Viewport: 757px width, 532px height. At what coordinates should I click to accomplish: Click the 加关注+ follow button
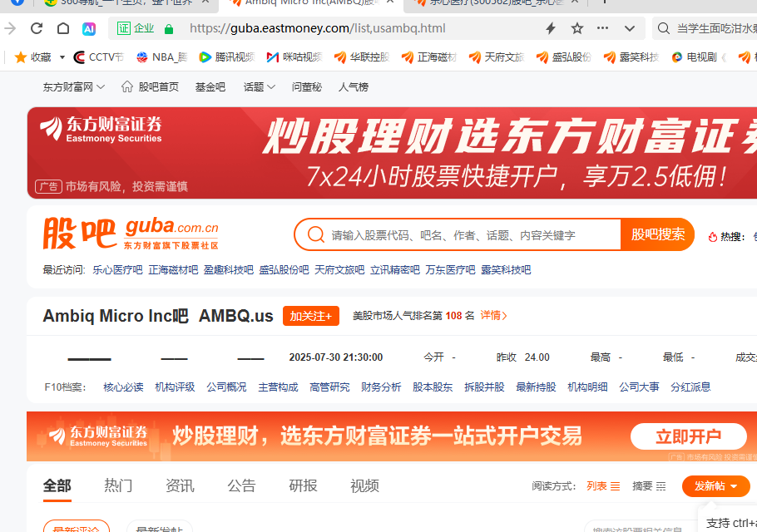(311, 316)
